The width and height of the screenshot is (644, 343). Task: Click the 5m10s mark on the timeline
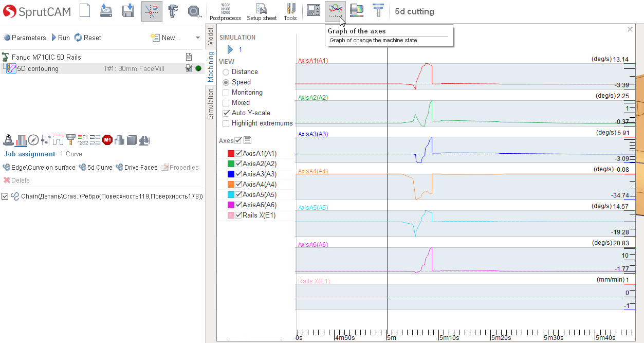click(448, 338)
